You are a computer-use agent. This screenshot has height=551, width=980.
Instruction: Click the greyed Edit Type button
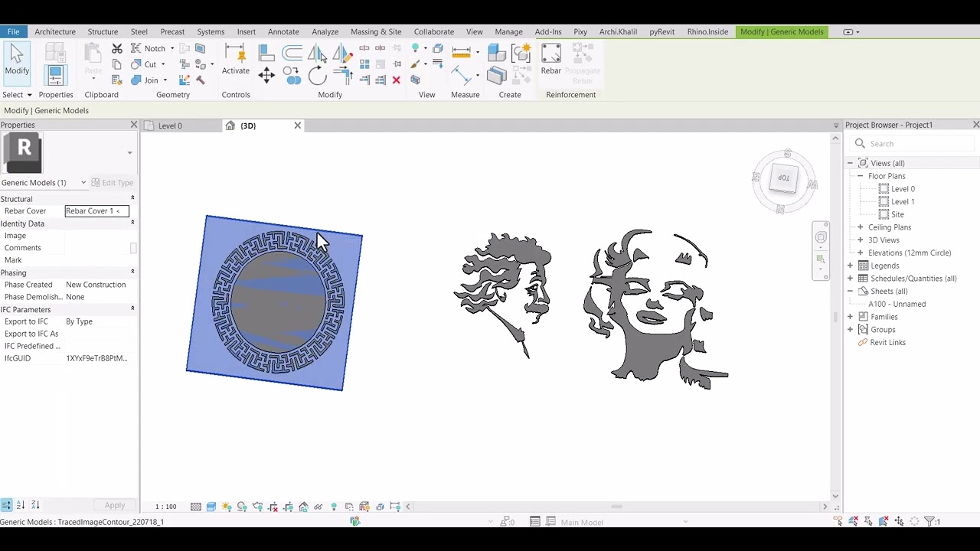[x=113, y=182]
